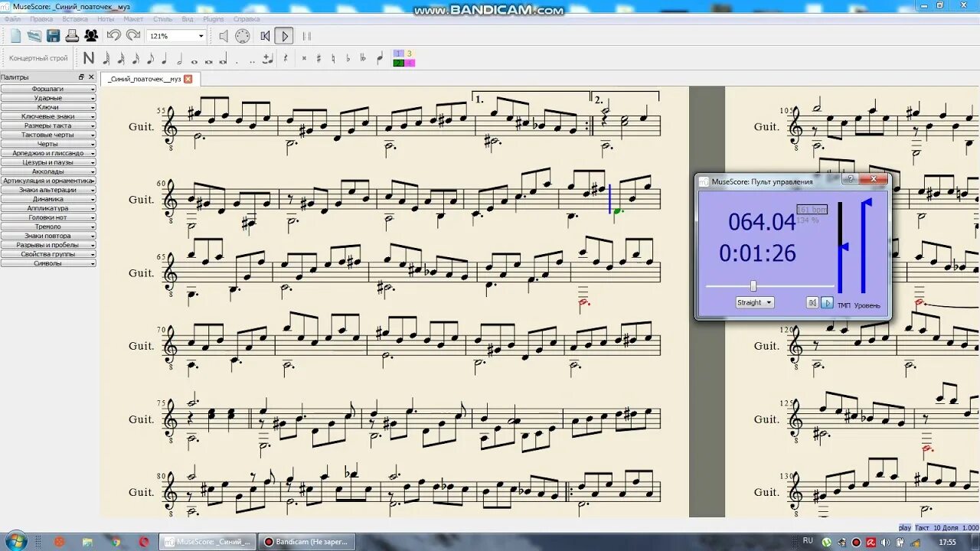Open the Стиль menu
The height and width of the screenshot is (551, 980).
[162, 18]
